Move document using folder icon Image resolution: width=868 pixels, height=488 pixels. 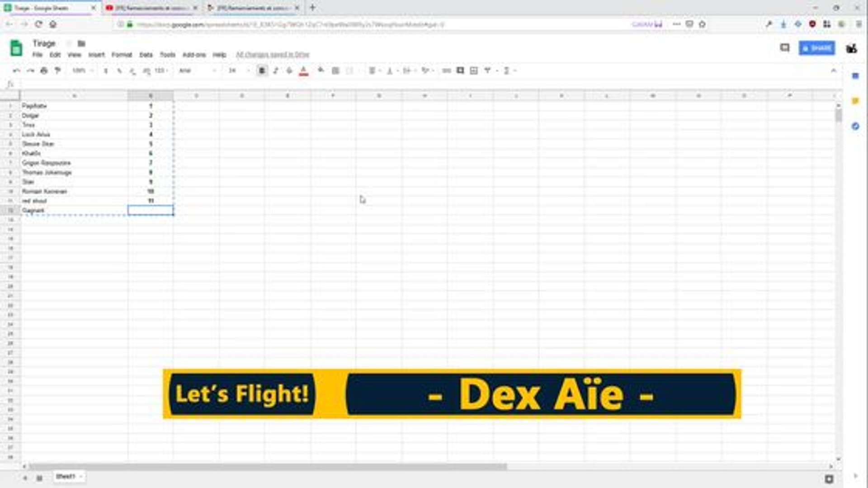tap(81, 43)
